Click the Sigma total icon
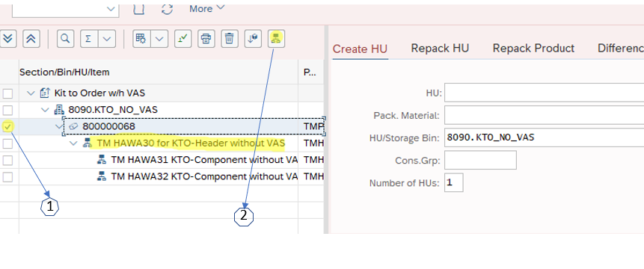 point(88,39)
